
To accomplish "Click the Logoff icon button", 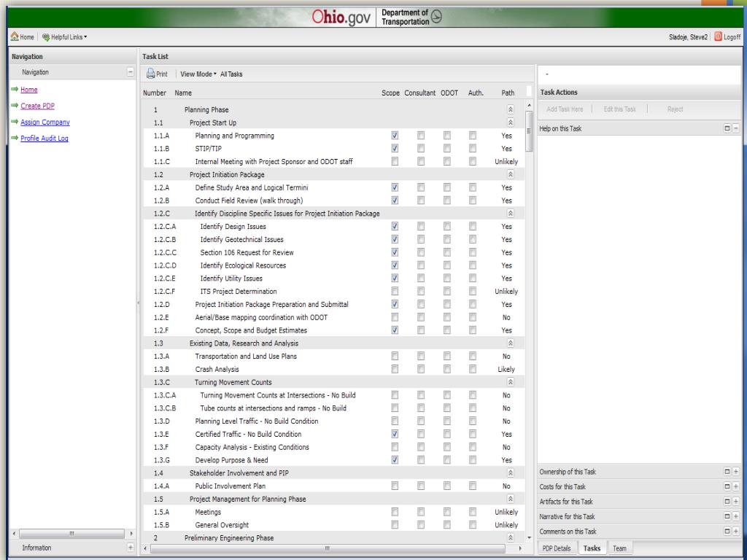I will [718, 36].
